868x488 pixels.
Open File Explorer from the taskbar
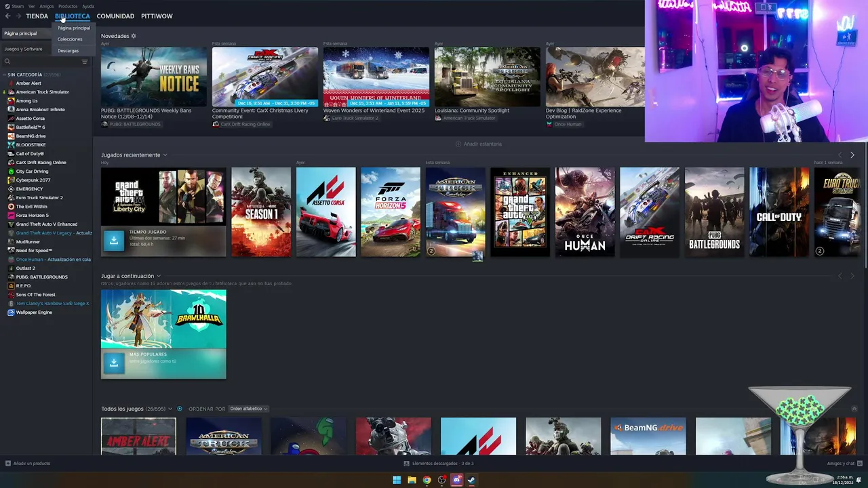(x=412, y=480)
